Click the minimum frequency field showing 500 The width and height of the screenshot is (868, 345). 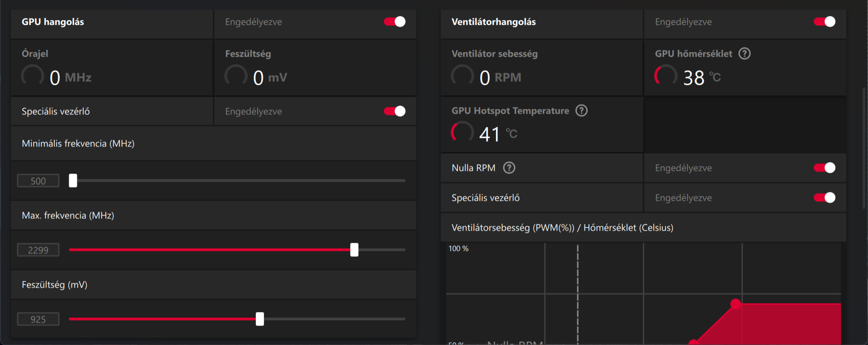click(38, 181)
